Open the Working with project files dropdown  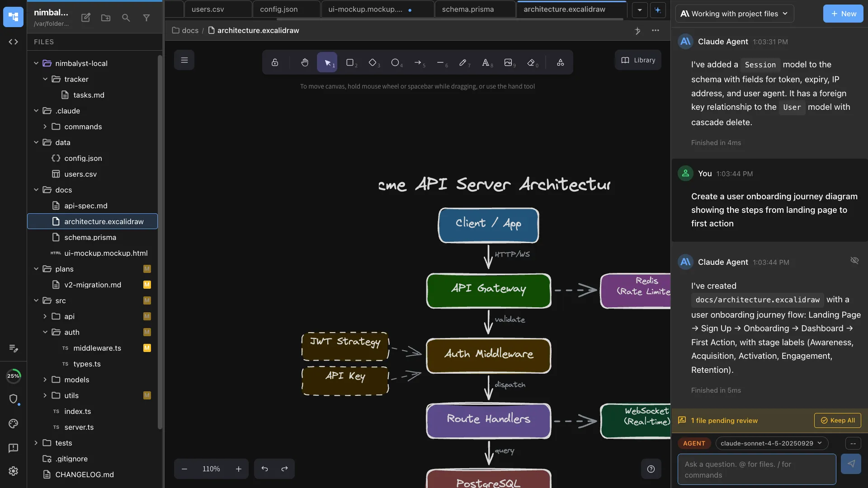(x=735, y=14)
